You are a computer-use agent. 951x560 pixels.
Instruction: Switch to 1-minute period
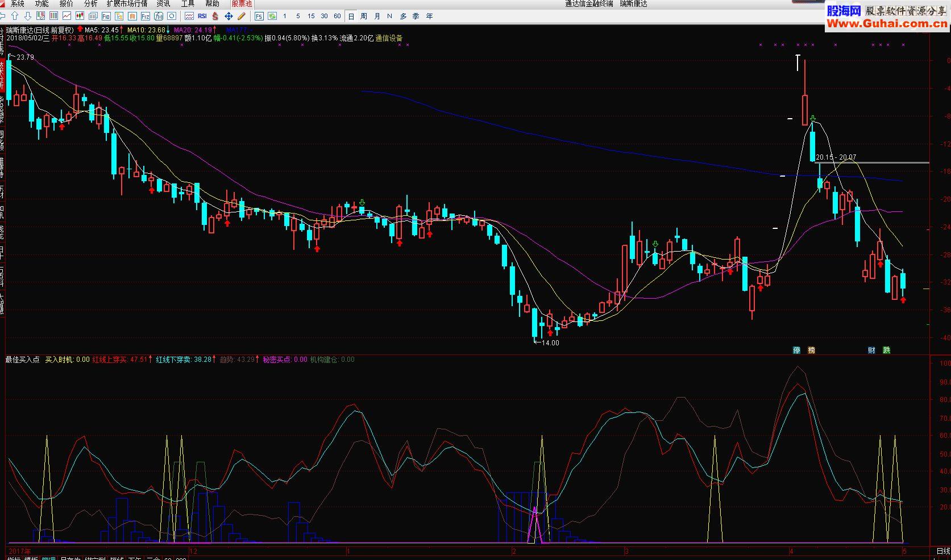click(x=285, y=16)
